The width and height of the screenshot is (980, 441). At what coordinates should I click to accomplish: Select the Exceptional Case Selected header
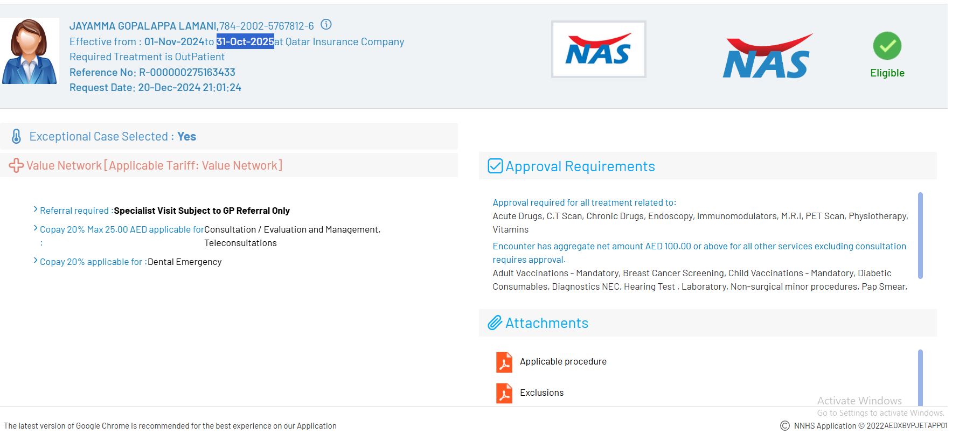point(113,137)
